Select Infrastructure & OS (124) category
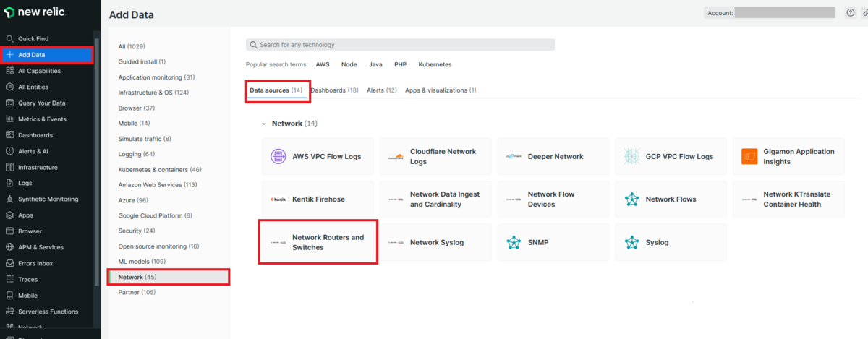The height and width of the screenshot is (339, 868). [153, 93]
